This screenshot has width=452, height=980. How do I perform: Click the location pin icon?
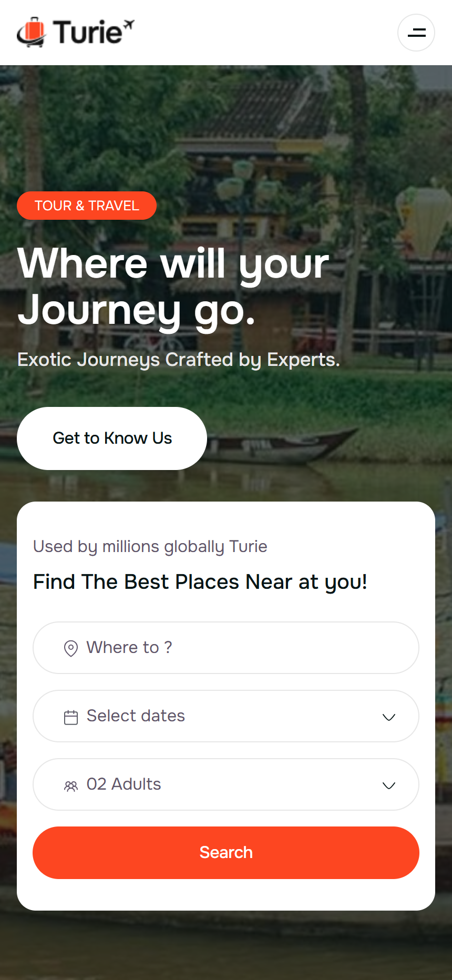click(71, 648)
